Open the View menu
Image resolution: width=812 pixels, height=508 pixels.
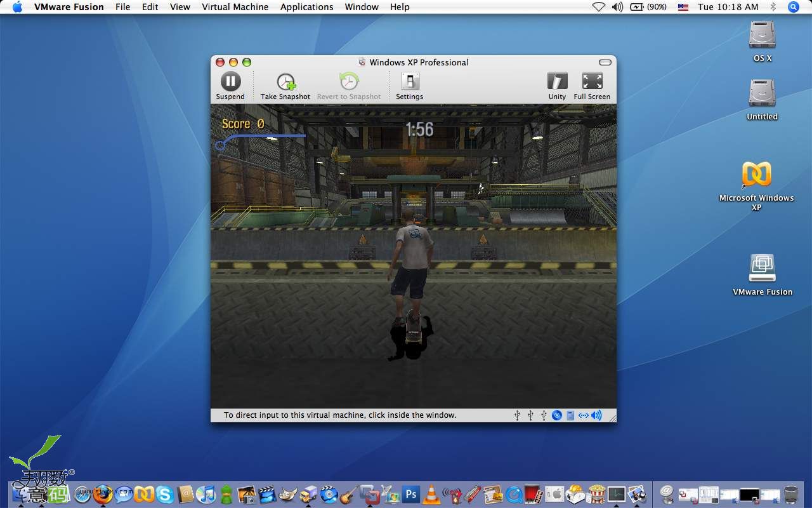pos(180,7)
